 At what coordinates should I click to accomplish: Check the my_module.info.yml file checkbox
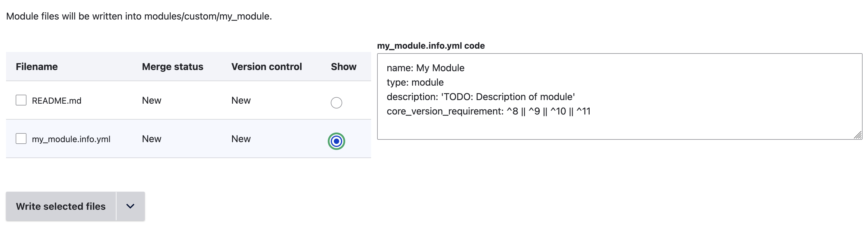(x=21, y=138)
